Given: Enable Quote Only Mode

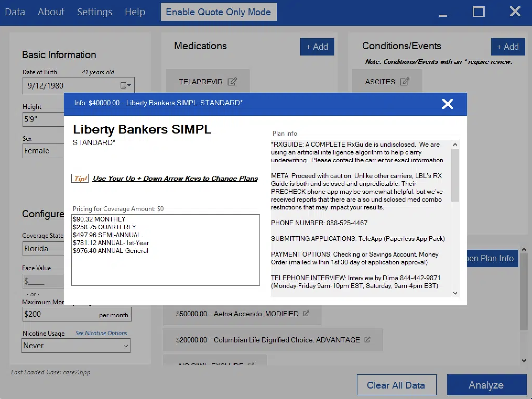Looking at the screenshot, I should 218,12.
